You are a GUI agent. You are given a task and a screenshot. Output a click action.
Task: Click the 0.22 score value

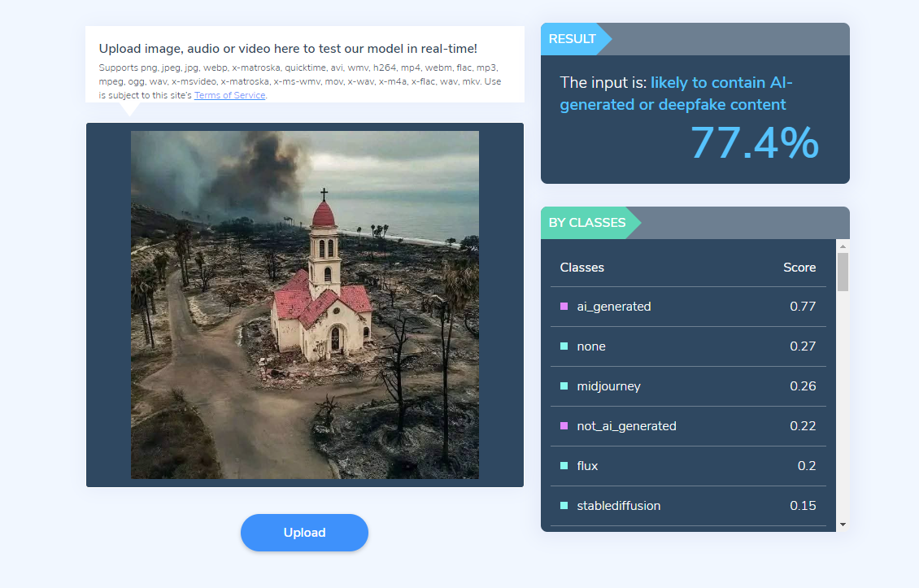[x=803, y=426]
